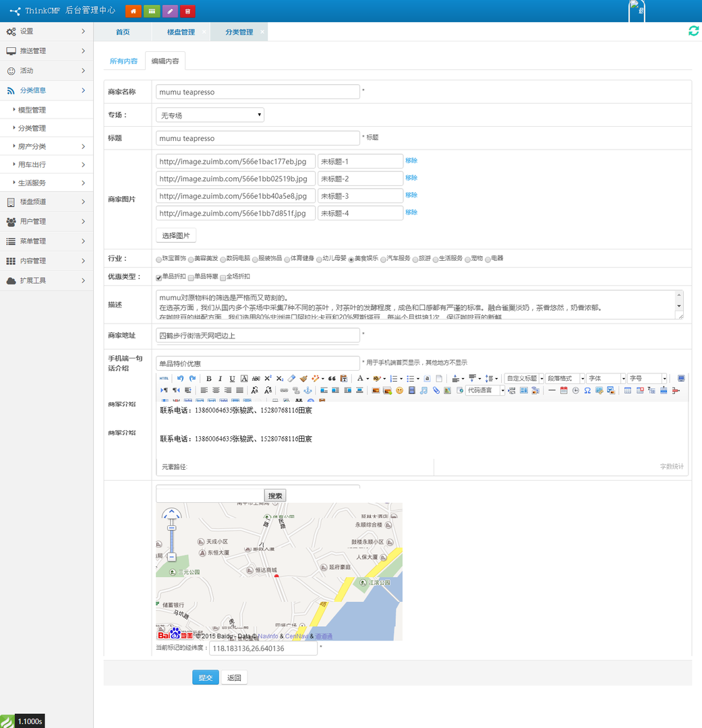Viewport: 702px width, 728px height.
Task: Switch to the 楼盘管理 tab
Action: (181, 32)
